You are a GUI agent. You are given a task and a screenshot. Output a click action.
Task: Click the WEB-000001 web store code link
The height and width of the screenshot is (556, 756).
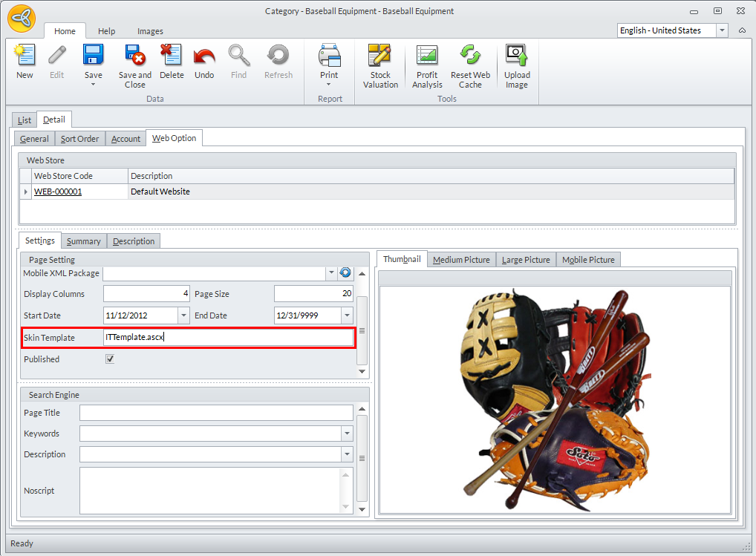pyautogui.click(x=58, y=192)
